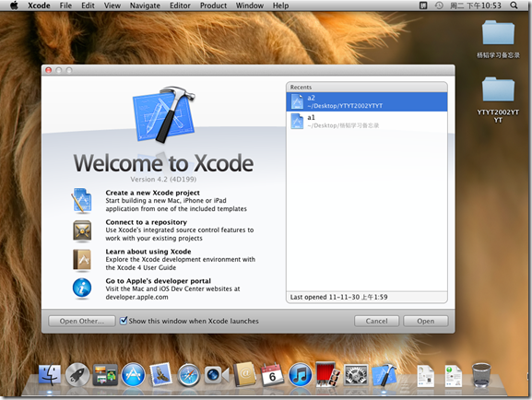Screen dimensions: 532x400
Task: Open System Preferences gear in Dock
Action: point(356,375)
